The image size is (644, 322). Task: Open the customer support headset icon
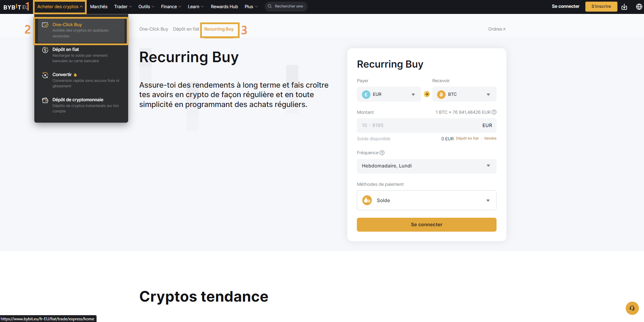point(632,308)
